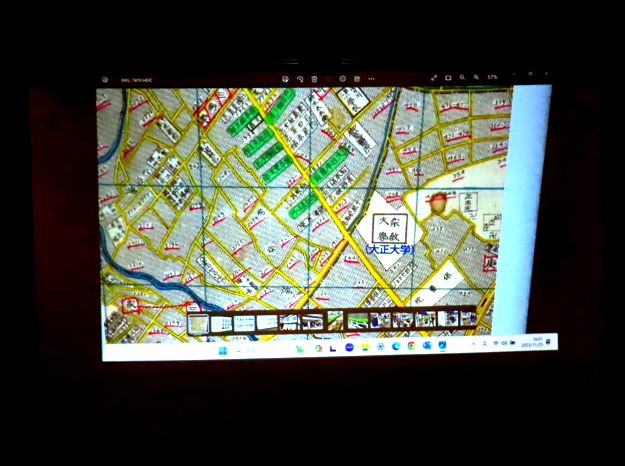625x466 pixels.
Task: Click the 57% zoom level value
Action: [492, 77]
